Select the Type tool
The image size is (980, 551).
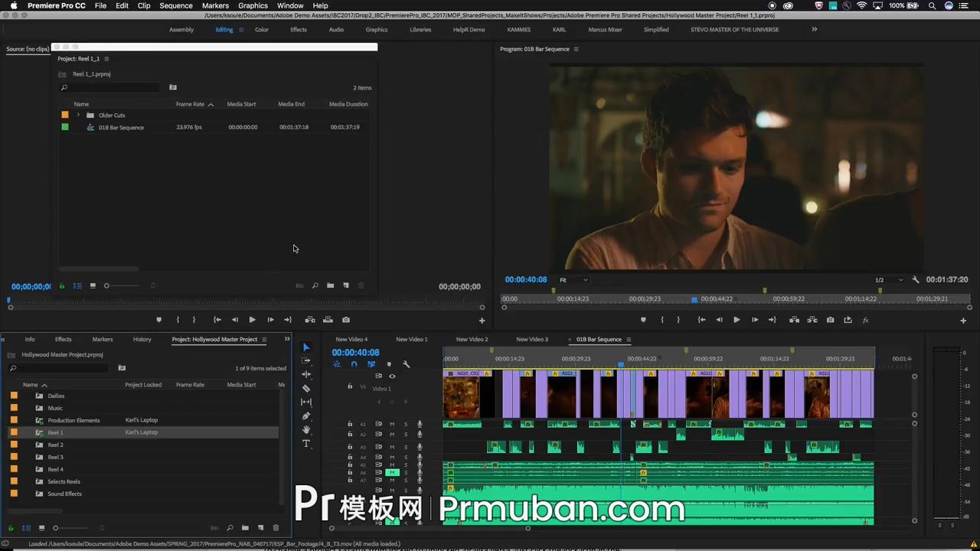pos(306,444)
